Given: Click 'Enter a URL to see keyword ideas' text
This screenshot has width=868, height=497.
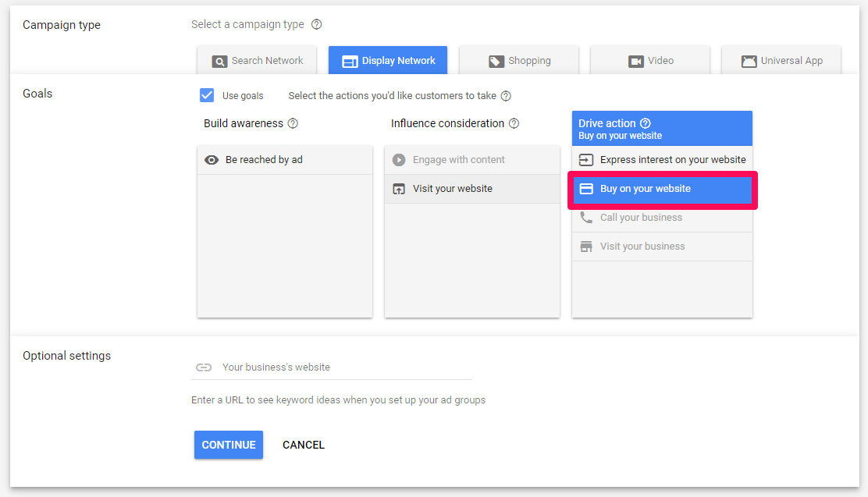Looking at the screenshot, I should point(338,400).
